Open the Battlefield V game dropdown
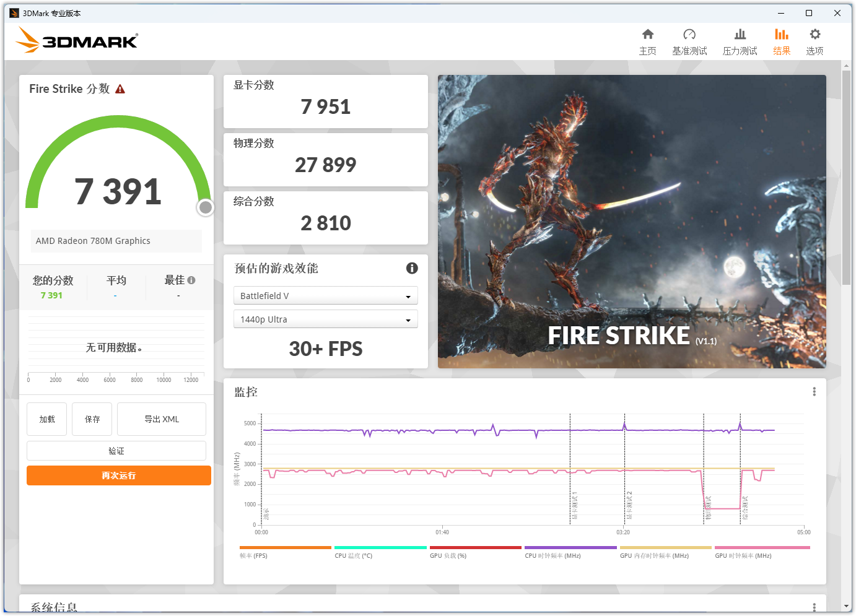856x616 pixels. click(x=326, y=296)
